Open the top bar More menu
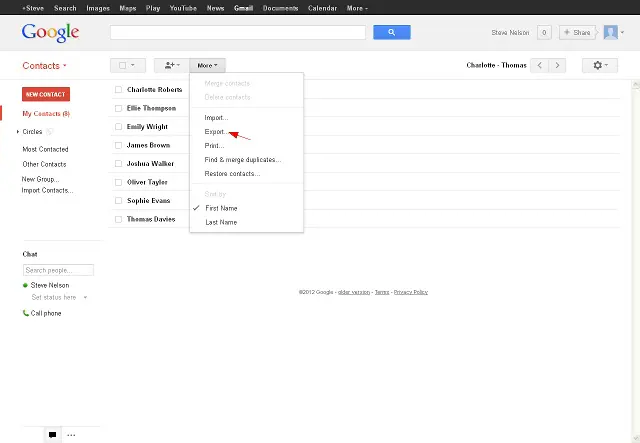The height and width of the screenshot is (443, 640). (357, 8)
